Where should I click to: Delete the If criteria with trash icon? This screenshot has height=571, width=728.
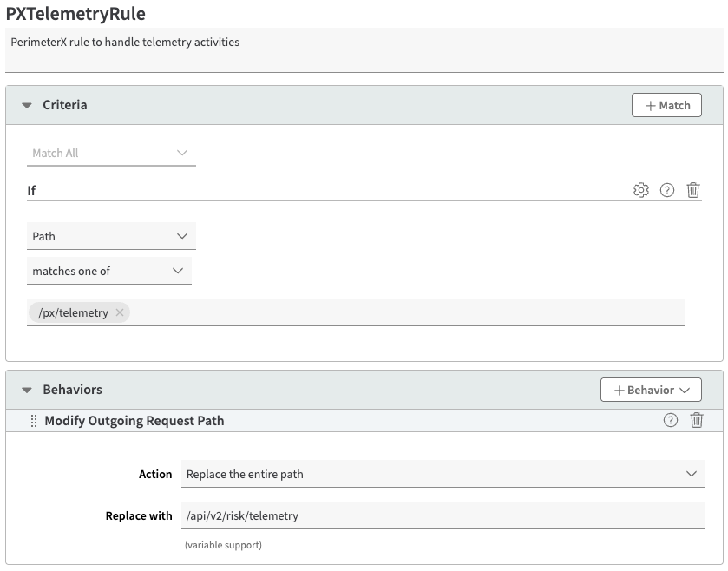pos(693,190)
